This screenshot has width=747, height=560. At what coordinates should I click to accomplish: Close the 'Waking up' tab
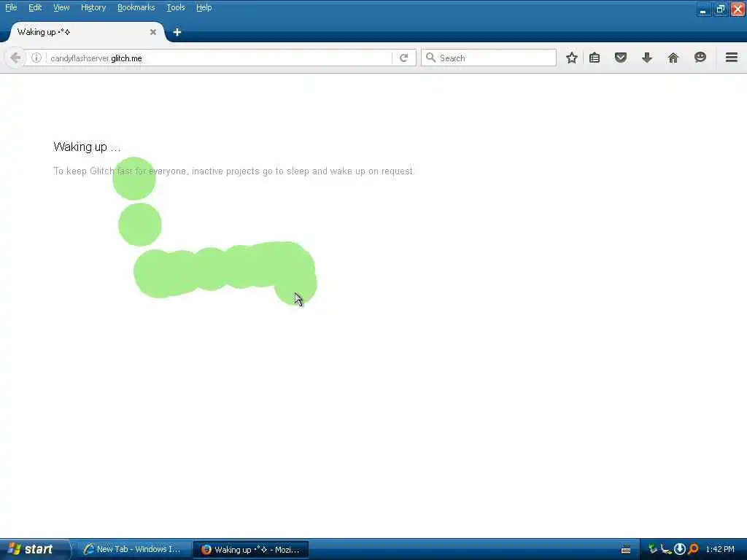[153, 32]
